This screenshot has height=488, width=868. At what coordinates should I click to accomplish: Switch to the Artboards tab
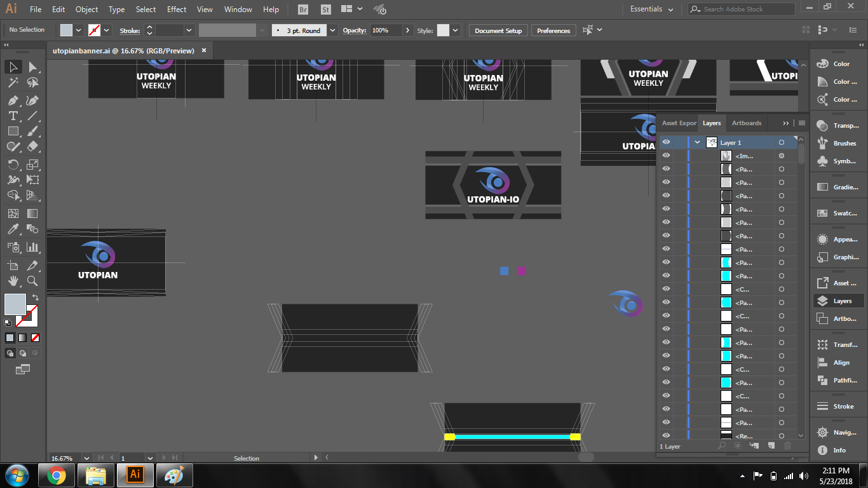[747, 123]
